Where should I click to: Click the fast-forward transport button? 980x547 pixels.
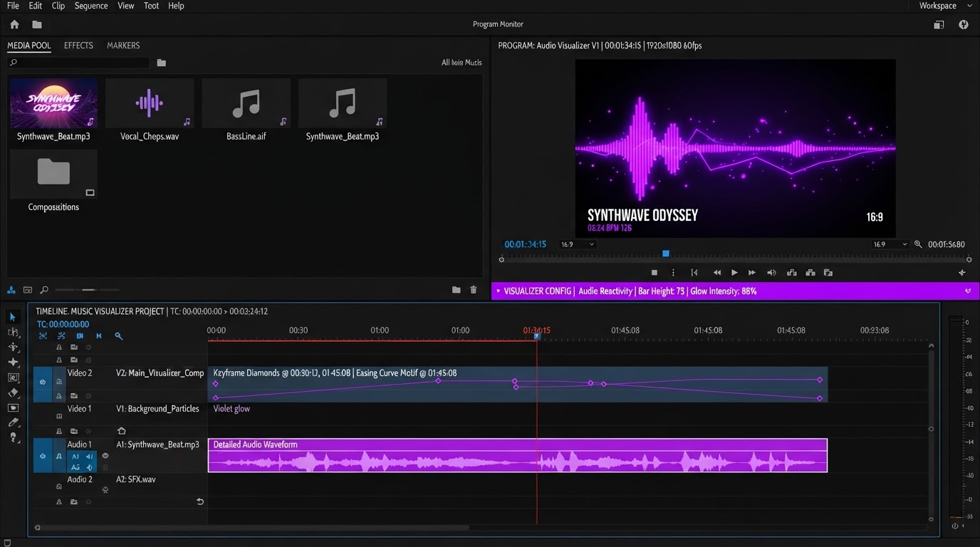pyautogui.click(x=752, y=273)
